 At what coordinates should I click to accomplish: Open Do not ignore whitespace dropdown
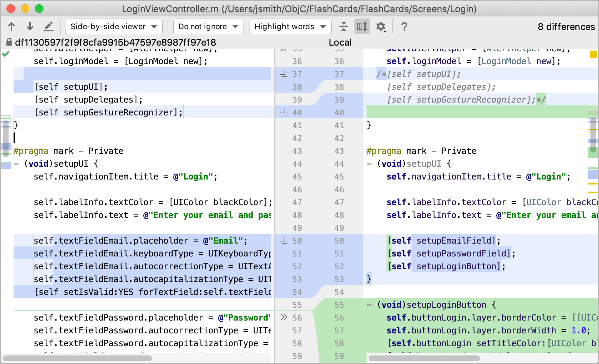[x=209, y=26]
